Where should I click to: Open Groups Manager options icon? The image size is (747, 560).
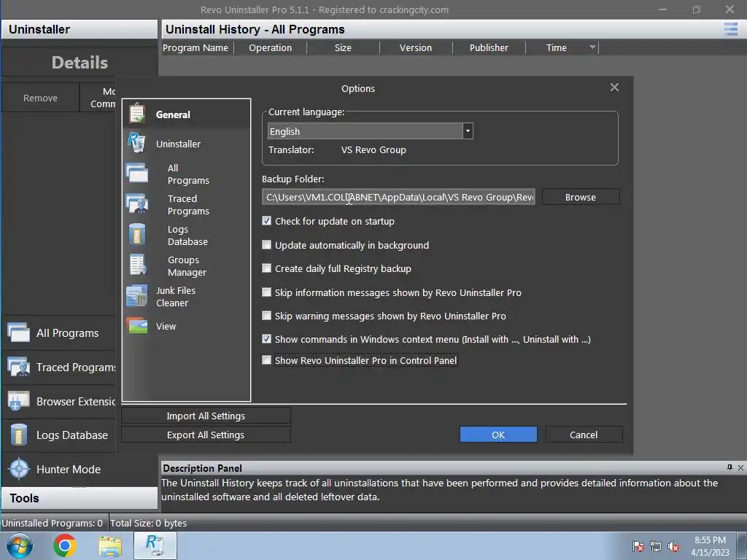(138, 265)
